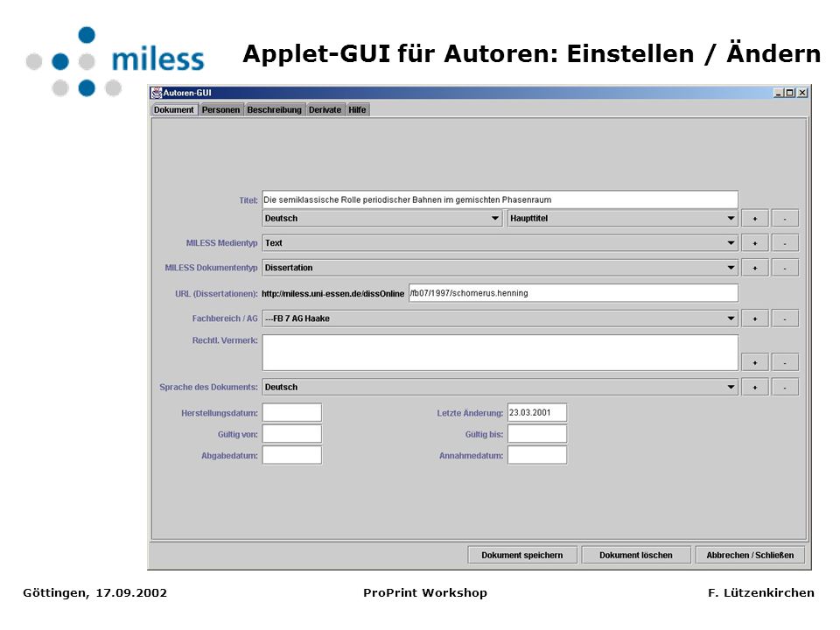Add a Medientyp entry with plus
The image size is (840, 630).
coord(755,243)
